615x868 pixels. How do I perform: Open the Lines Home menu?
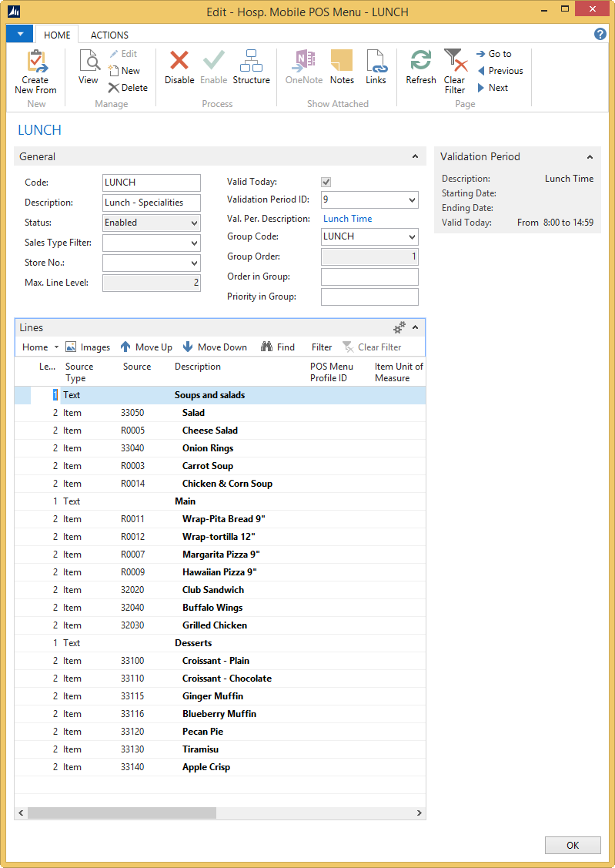pyautogui.click(x=40, y=347)
